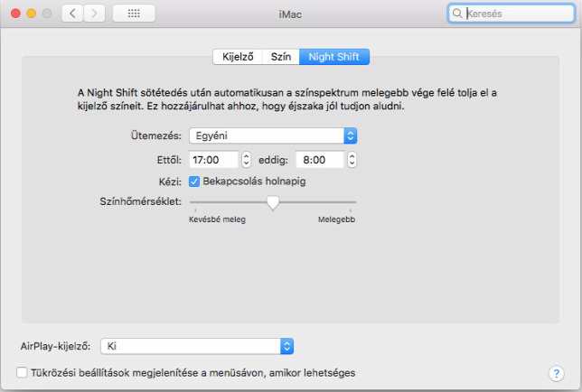The height and width of the screenshot is (392, 582).
Task: Click the AirPlay-kijelző label
Action: (x=55, y=346)
